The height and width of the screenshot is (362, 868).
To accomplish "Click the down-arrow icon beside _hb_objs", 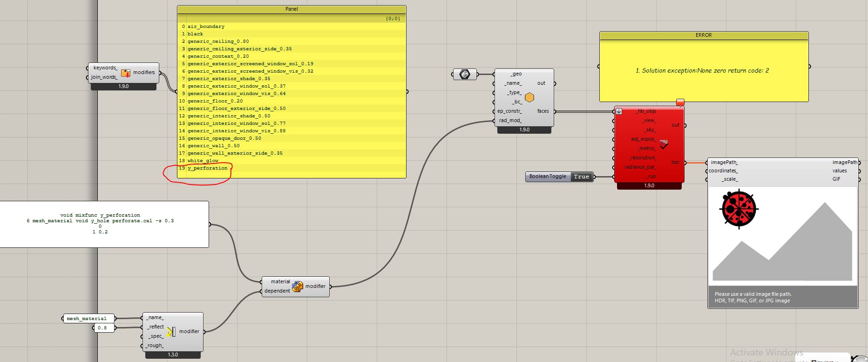I will coord(619,111).
